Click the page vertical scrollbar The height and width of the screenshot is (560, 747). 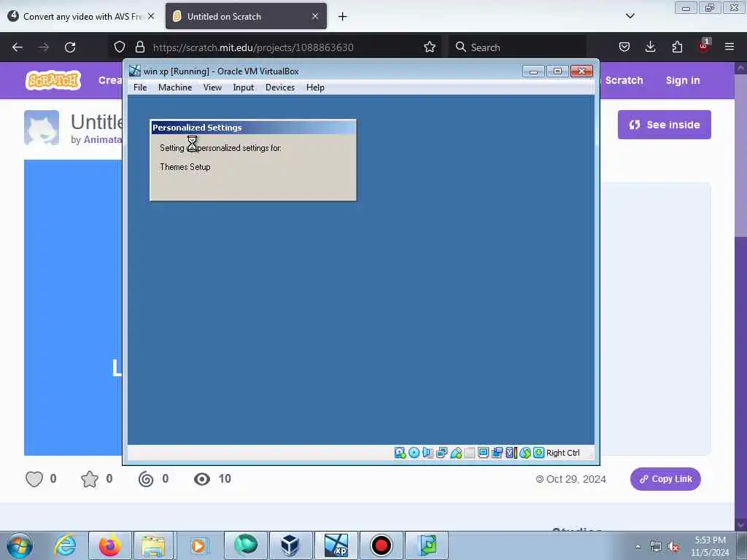coord(741,295)
